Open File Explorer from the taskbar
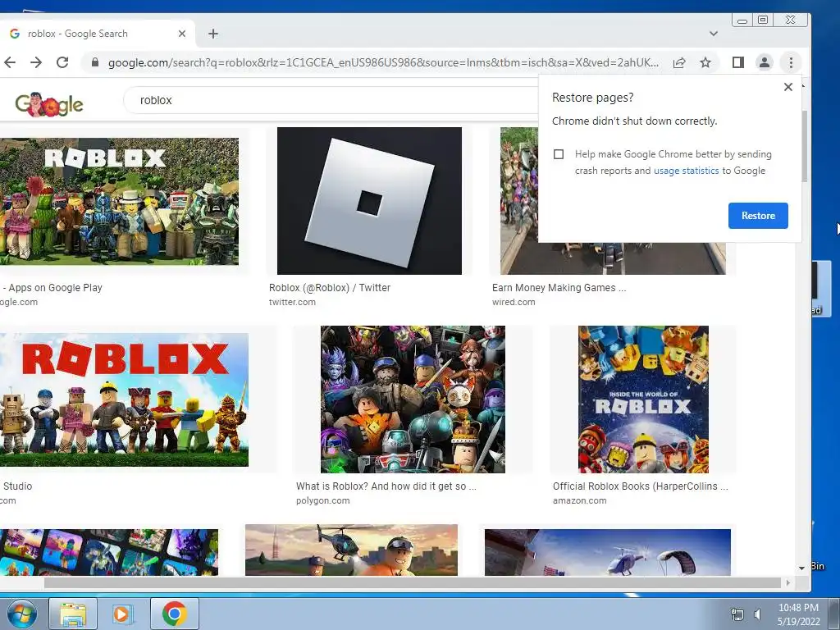The image size is (840, 630). [73, 614]
